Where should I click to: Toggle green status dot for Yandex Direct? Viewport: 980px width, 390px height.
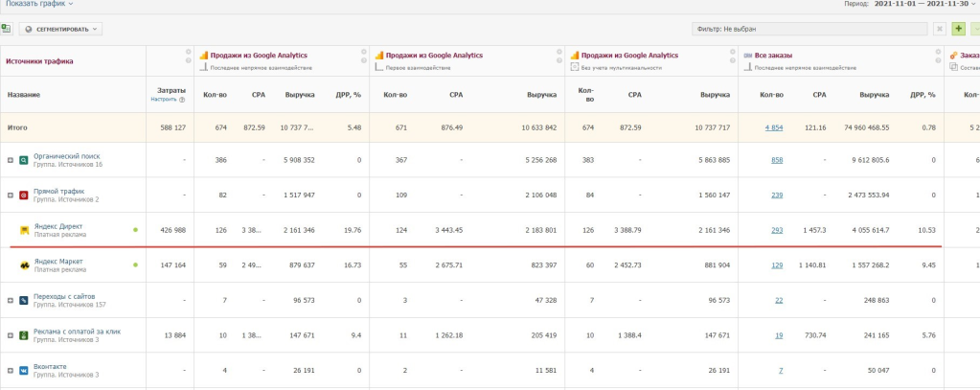135,230
